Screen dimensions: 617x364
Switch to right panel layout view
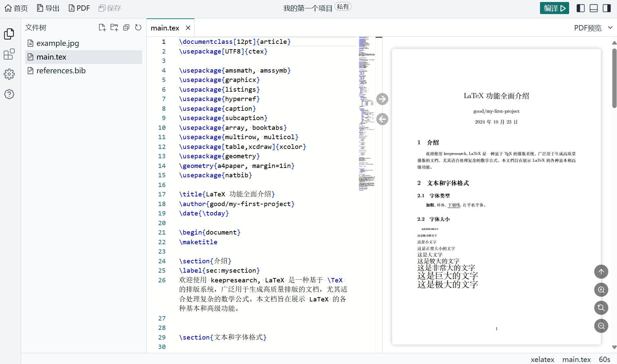pos(607,8)
